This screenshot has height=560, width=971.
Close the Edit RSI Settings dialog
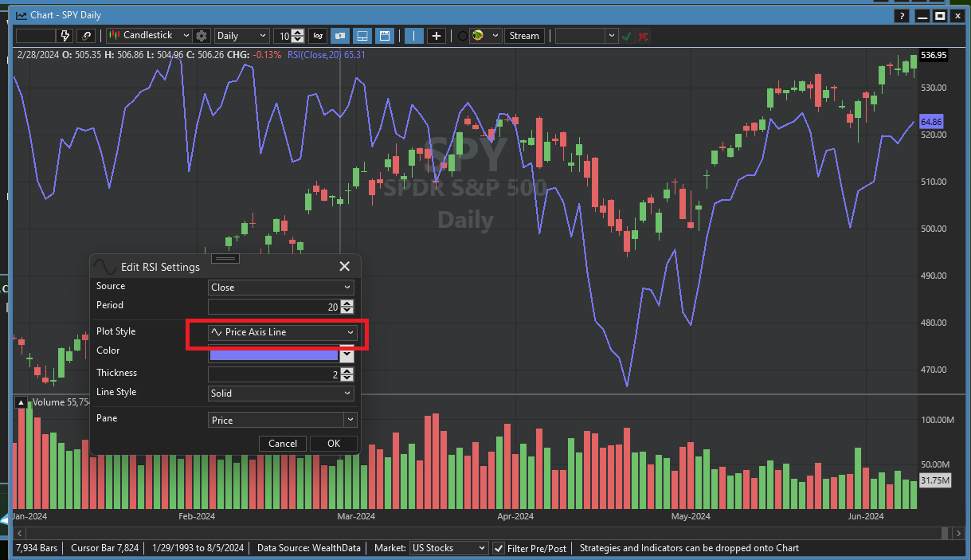tap(344, 266)
